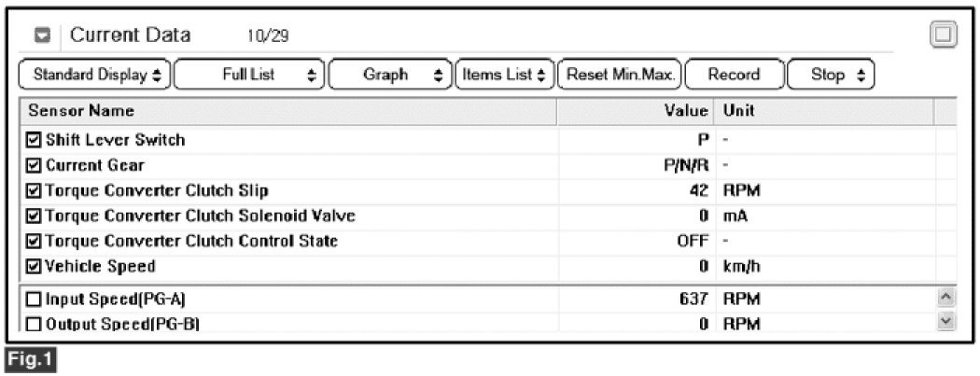Image resolution: width=980 pixels, height=376 pixels.
Task: Uncheck Current Gear sensor
Action: click(x=35, y=166)
